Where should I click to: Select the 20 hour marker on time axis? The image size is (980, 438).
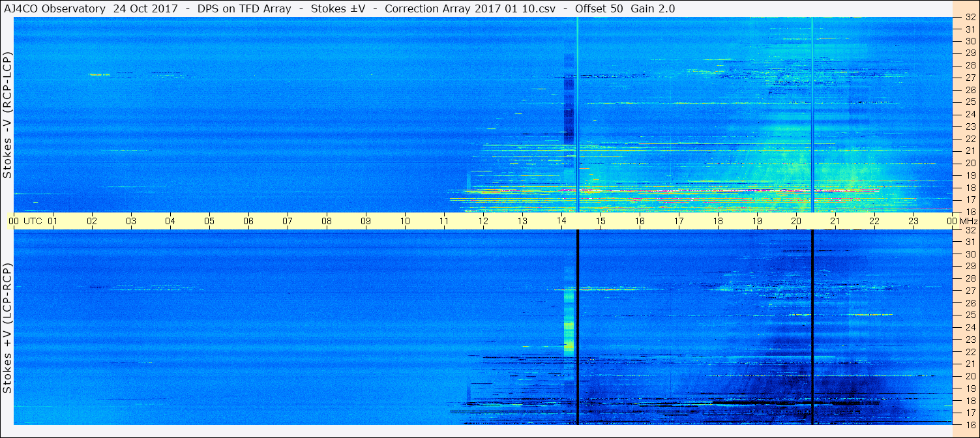796,221
